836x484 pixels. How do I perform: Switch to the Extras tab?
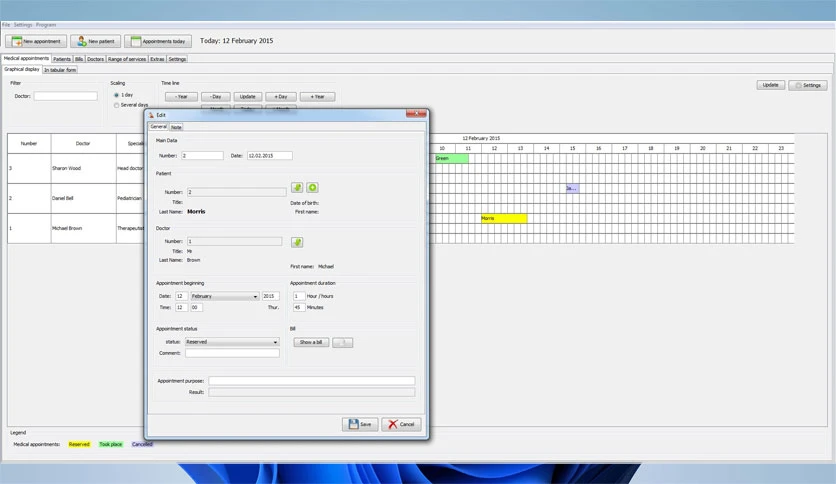point(157,59)
